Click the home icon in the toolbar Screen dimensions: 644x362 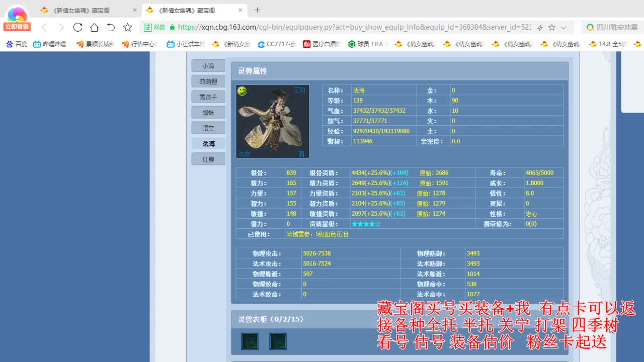pos(94,28)
